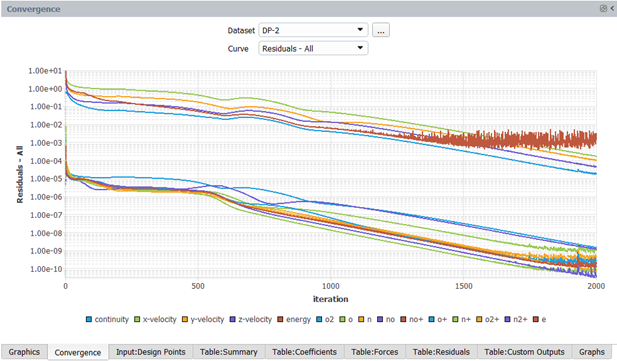
Task: Click the float panel icon in Convergence header
Action: [603, 9]
